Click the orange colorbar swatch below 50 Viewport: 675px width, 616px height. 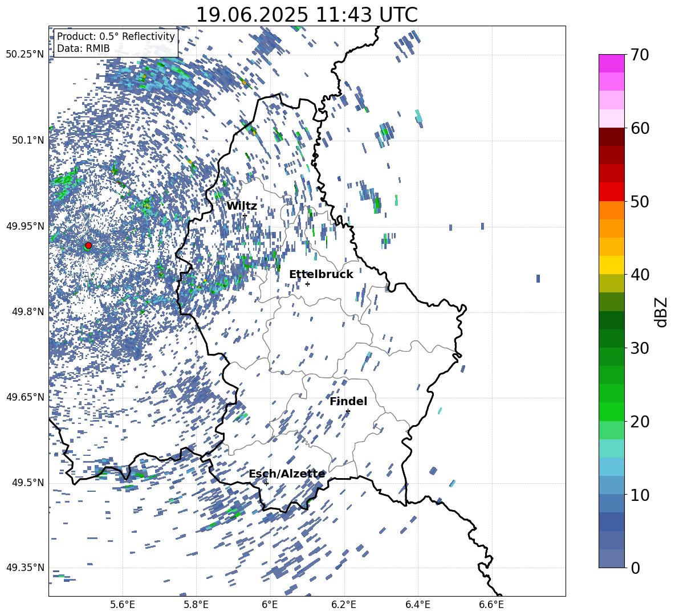(x=611, y=210)
